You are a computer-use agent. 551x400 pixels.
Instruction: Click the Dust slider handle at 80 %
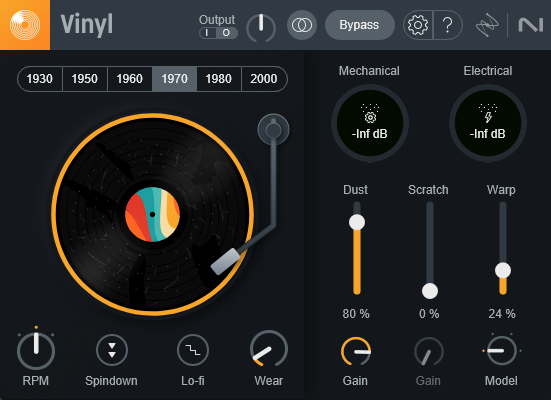[357, 222]
